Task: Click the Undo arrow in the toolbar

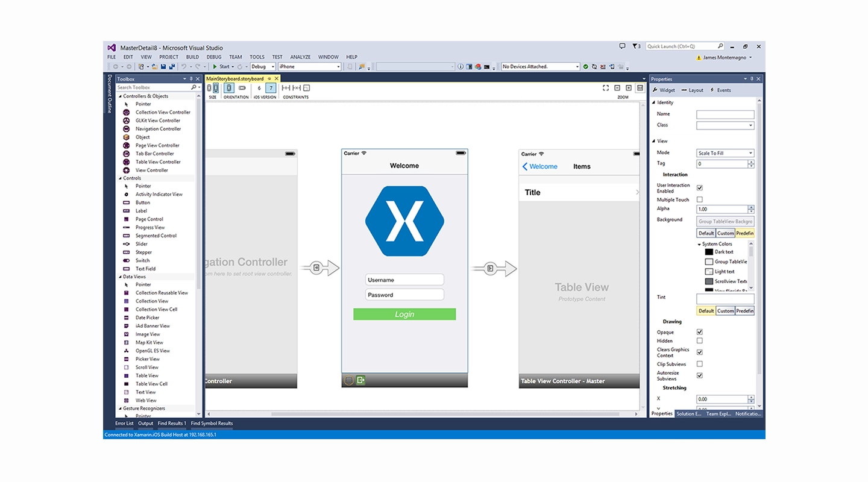Action: [183, 67]
